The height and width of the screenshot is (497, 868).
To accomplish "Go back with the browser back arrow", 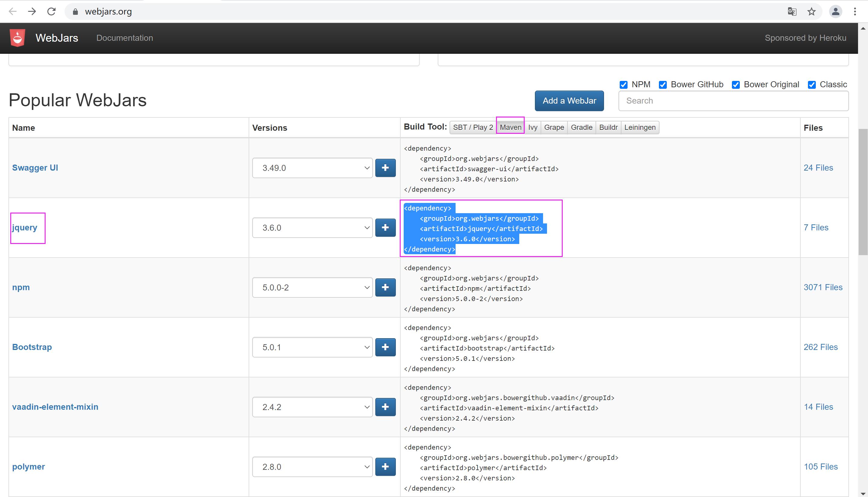I will [13, 11].
